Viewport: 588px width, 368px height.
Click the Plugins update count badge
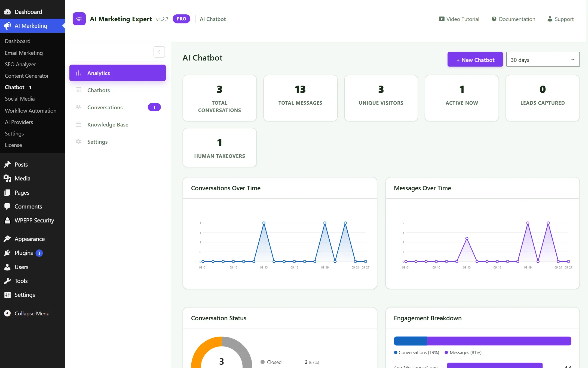tap(39, 253)
